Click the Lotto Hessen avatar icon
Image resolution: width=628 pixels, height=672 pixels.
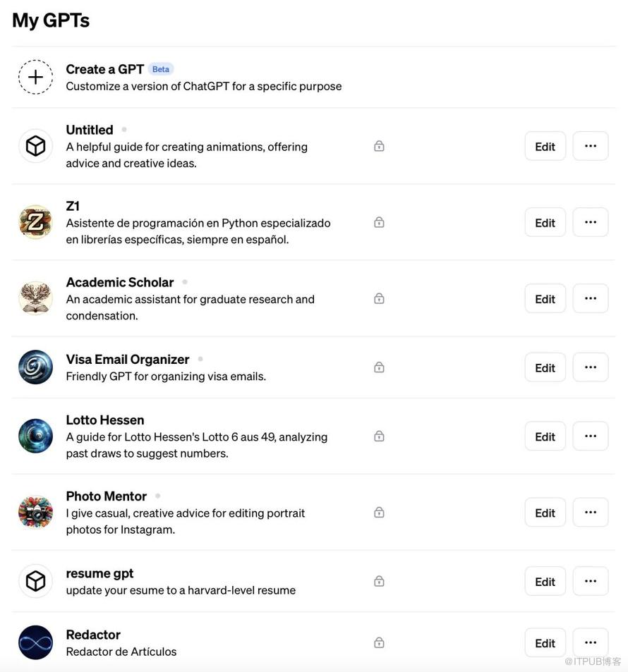(x=35, y=436)
